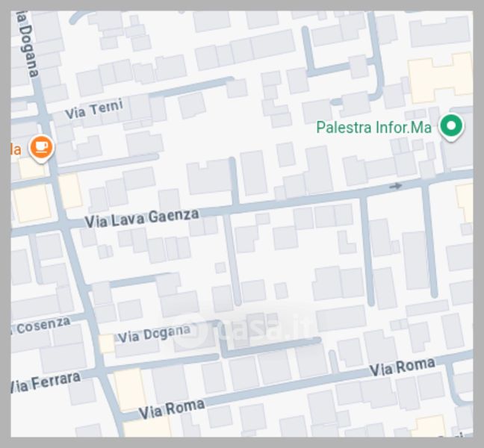Click the Via Lava Gaenza and Via Dogana intersection
The image size is (484, 448).
coord(64,224)
